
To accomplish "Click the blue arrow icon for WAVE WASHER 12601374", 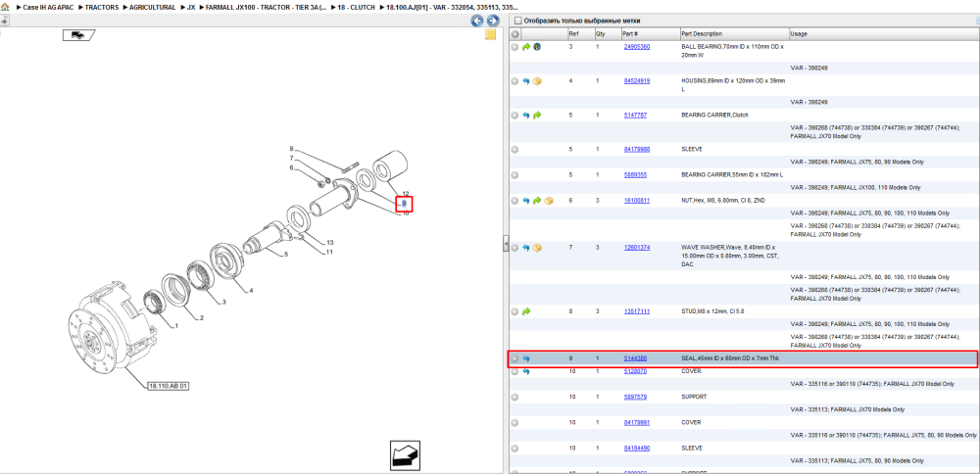I will [x=526, y=248].
